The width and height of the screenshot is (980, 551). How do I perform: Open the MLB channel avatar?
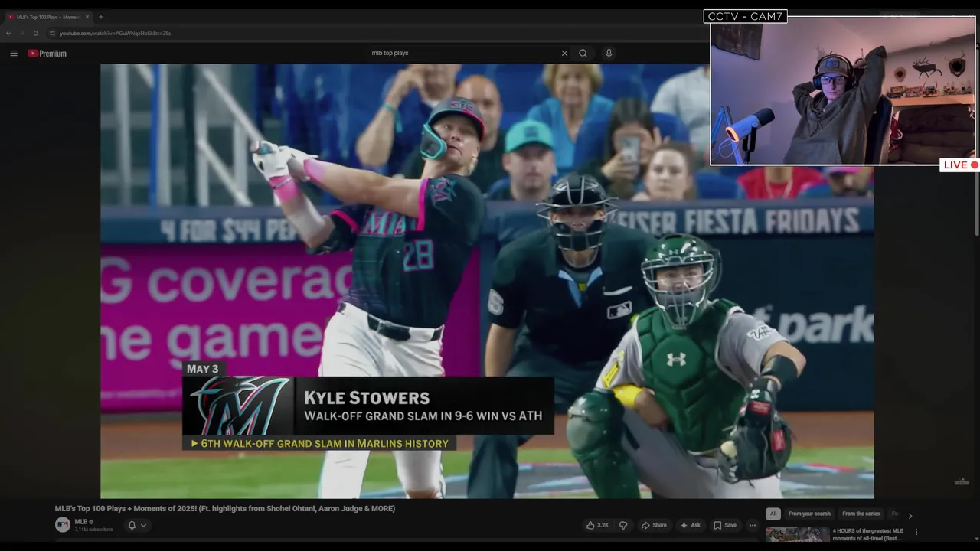click(x=63, y=525)
